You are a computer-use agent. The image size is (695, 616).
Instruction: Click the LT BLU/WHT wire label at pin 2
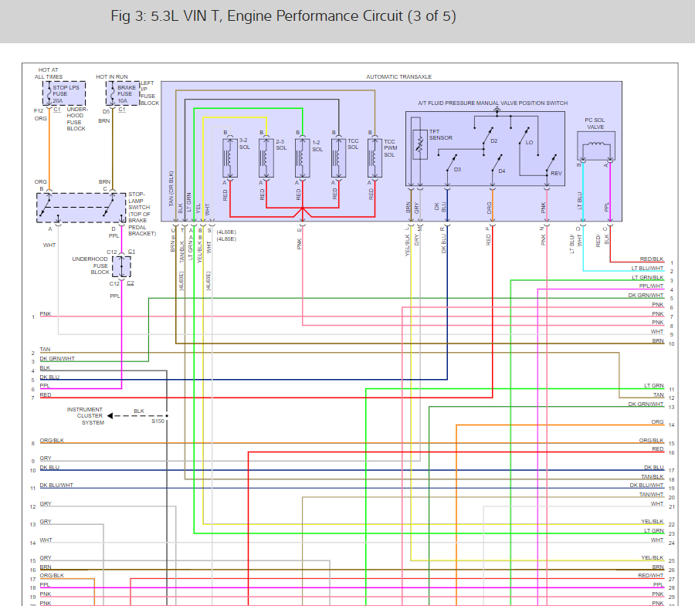[648, 268]
